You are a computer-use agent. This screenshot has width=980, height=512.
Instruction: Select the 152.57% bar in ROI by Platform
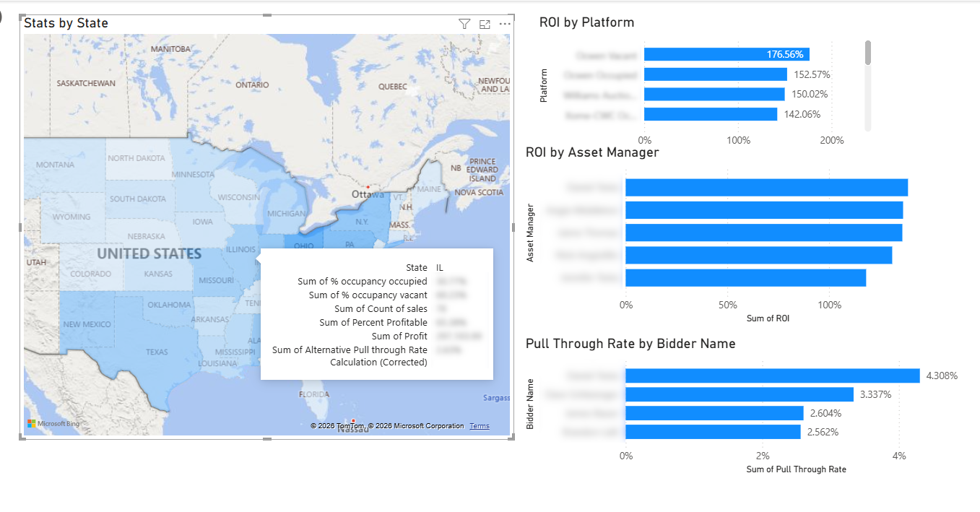(716, 74)
